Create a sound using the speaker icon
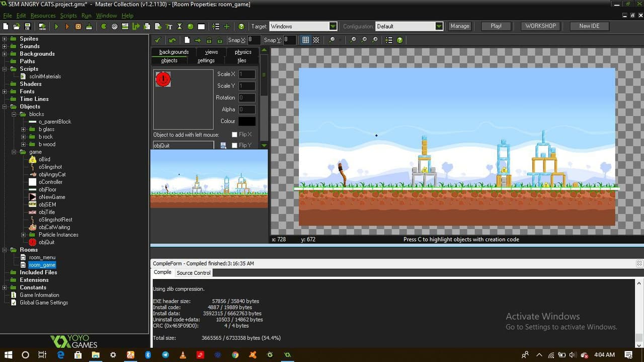Image resolution: width=644 pixels, height=362 pixels. (x=114, y=27)
